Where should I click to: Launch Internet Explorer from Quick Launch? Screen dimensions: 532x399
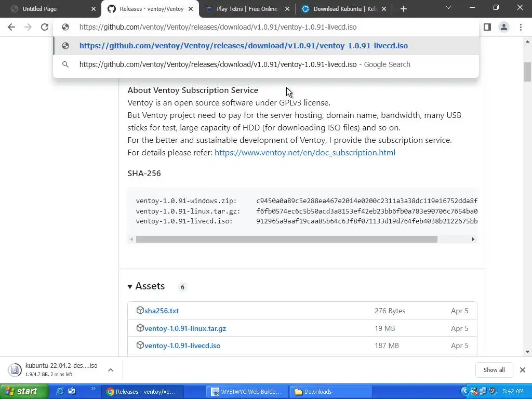60,391
